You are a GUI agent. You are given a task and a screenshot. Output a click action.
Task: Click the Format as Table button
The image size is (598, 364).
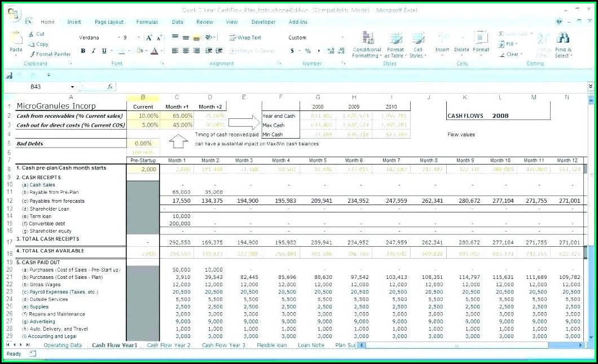(395, 46)
